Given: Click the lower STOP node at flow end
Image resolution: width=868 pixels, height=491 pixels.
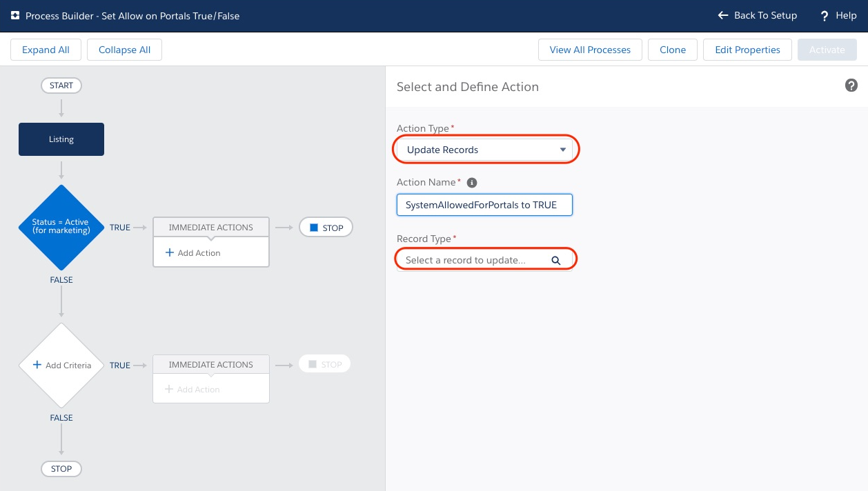Looking at the screenshot, I should pyautogui.click(x=61, y=468).
